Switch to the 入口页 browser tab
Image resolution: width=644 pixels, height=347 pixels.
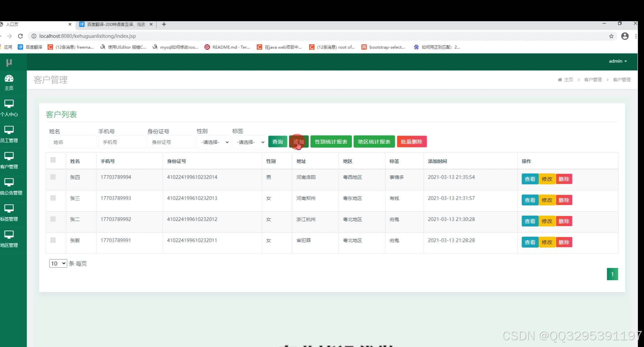point(35,24)
